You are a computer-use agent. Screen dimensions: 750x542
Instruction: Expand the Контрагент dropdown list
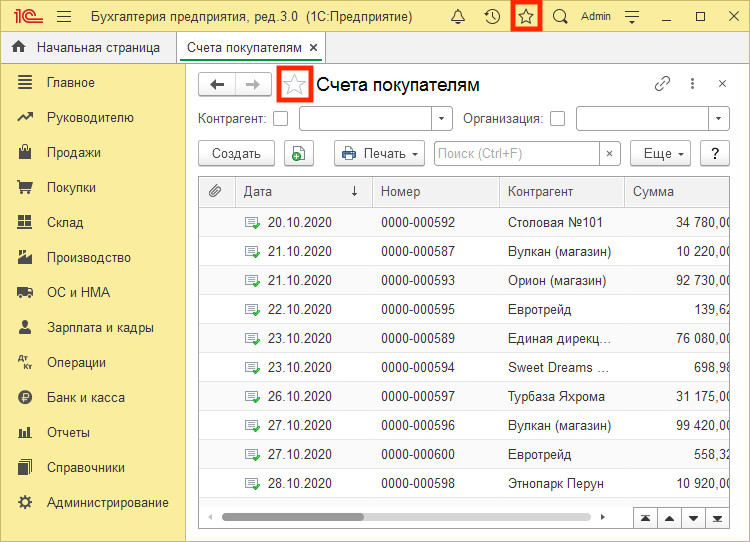[443, 119]
